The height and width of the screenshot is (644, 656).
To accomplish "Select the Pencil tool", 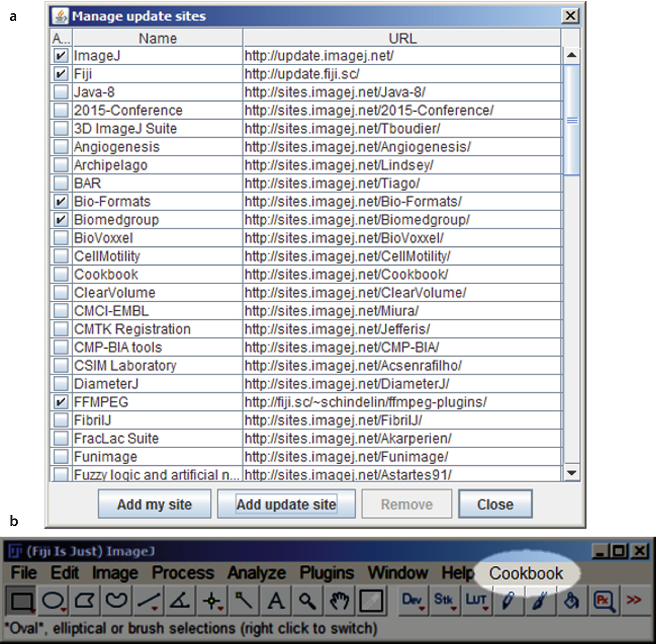I will click(508, 601).
